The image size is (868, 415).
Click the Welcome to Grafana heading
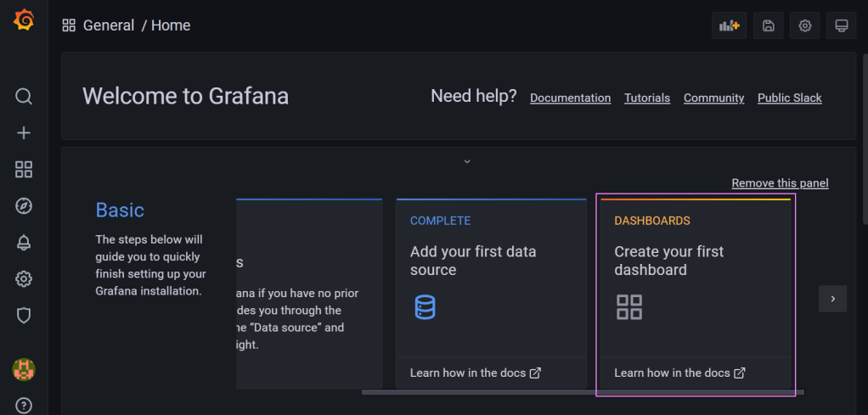click(185, 96)
